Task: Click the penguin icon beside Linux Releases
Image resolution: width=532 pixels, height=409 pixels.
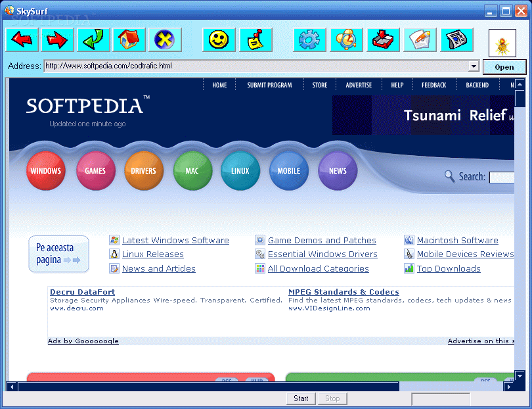Action: (114, 254)
